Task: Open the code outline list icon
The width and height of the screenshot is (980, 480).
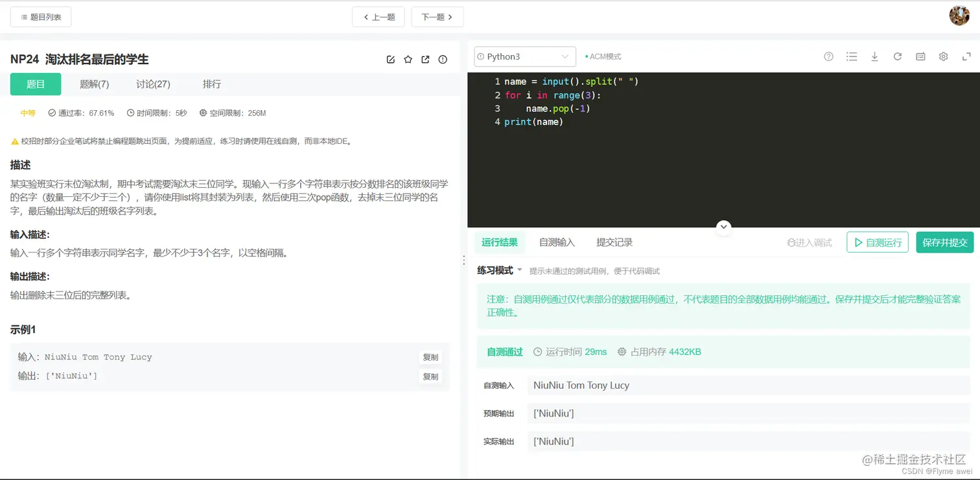Action: pos(852,56)
